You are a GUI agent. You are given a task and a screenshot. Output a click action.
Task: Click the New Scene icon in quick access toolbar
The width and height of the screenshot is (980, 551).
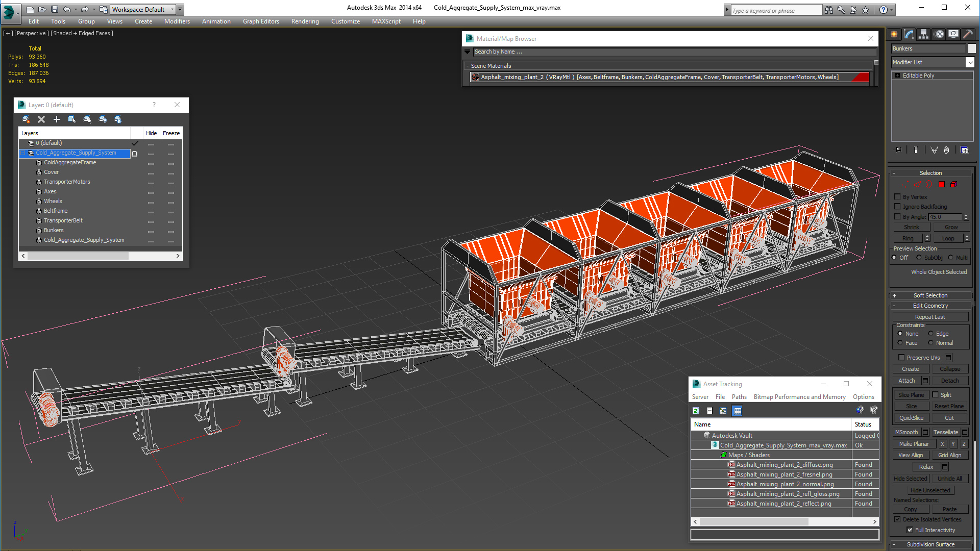tap(30, 9)
